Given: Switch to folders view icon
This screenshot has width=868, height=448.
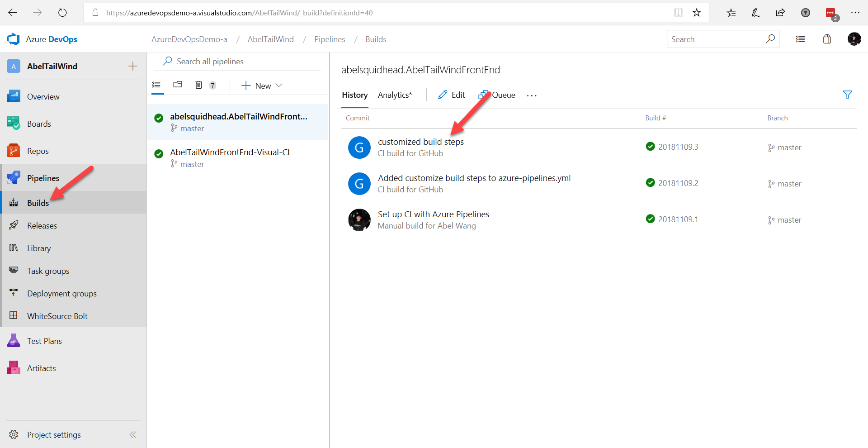Looking at the screenshot, I should point(178,85).
